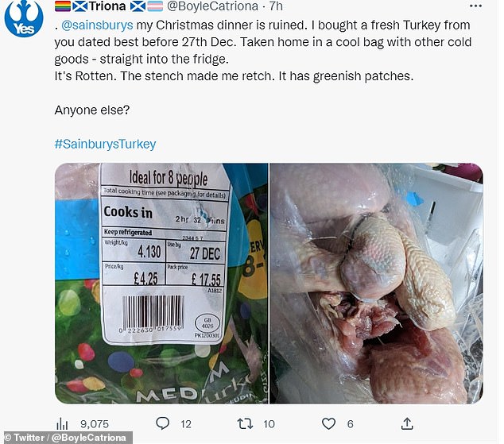Viewport: 504px width, 444px height.
Task: Click the reply speech bubble icon
Action: (162, 424)
